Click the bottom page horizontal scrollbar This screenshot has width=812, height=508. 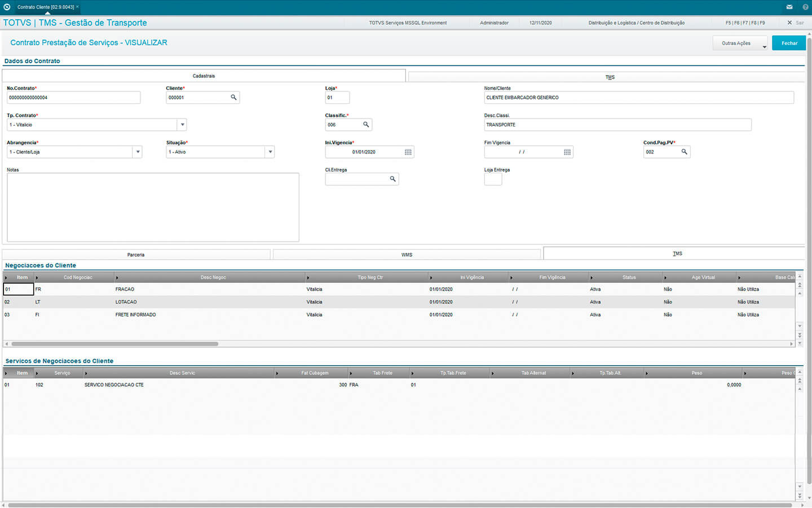coord(400,505)
